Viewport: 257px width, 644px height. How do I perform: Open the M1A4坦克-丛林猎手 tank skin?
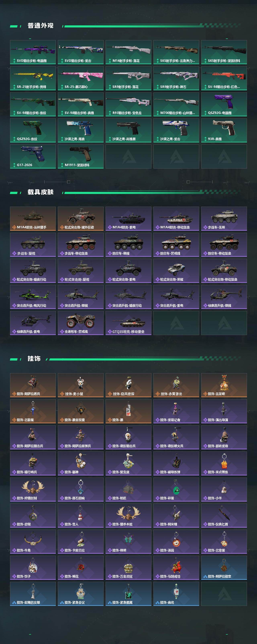[x=33, y=218]
